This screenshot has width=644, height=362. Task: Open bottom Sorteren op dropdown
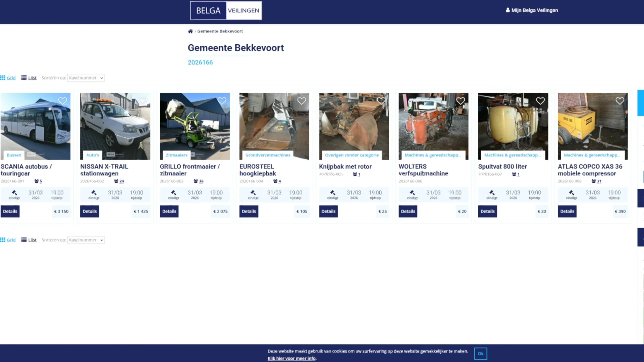coord(86,240)
